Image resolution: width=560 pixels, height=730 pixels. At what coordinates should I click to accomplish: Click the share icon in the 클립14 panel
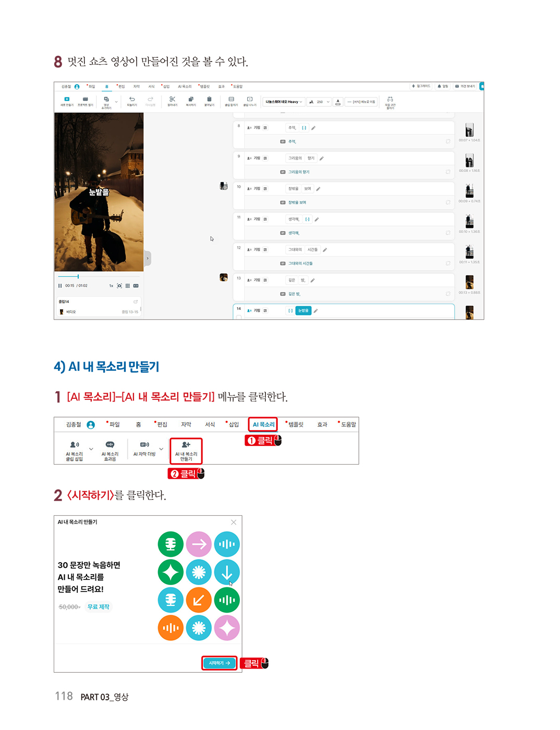pos(136,301)
